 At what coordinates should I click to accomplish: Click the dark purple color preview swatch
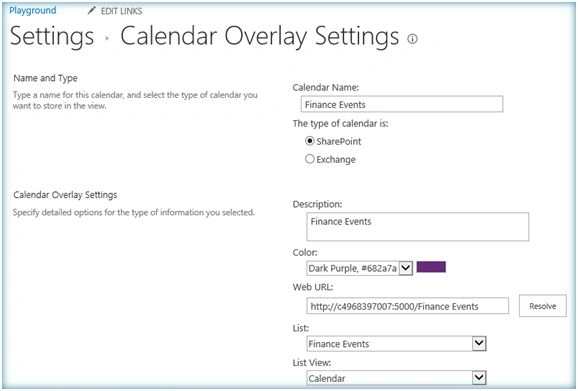tap(431, 267)
